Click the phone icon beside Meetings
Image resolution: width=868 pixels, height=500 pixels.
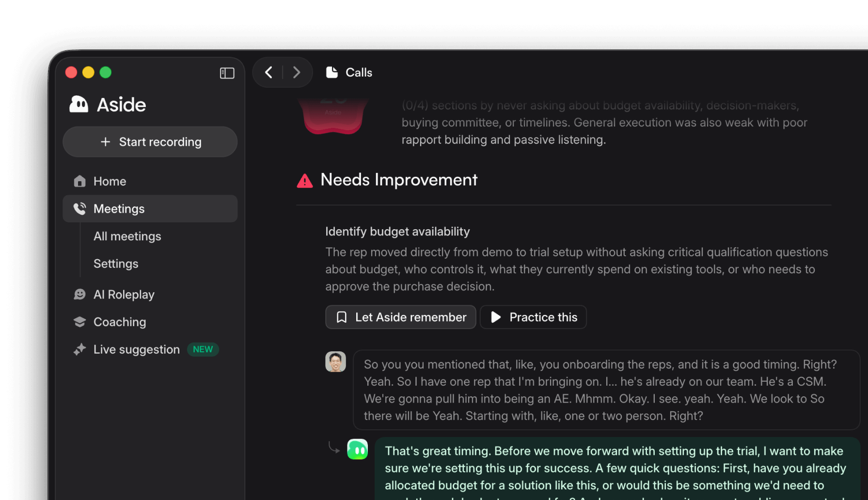click(79, 208)
